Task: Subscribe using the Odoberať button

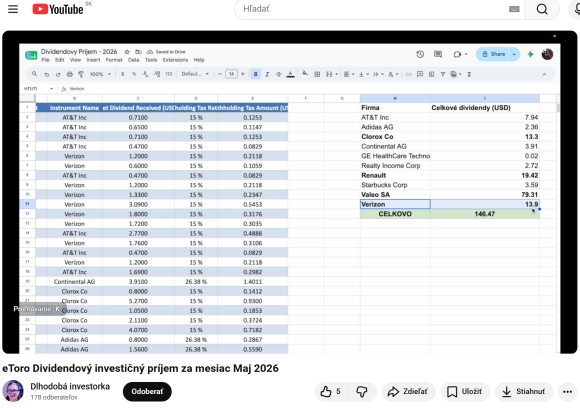Action: tap(147, 391)
